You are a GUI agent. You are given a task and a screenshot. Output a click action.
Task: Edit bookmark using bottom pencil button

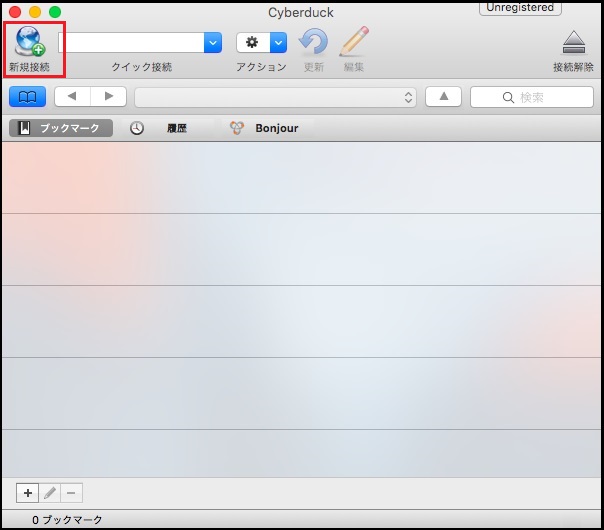[x=49, y=493]
